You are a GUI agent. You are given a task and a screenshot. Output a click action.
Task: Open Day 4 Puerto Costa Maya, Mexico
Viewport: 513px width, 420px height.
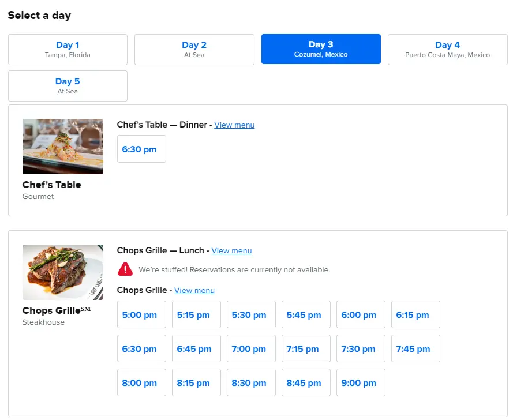click(x=447, y=49)
